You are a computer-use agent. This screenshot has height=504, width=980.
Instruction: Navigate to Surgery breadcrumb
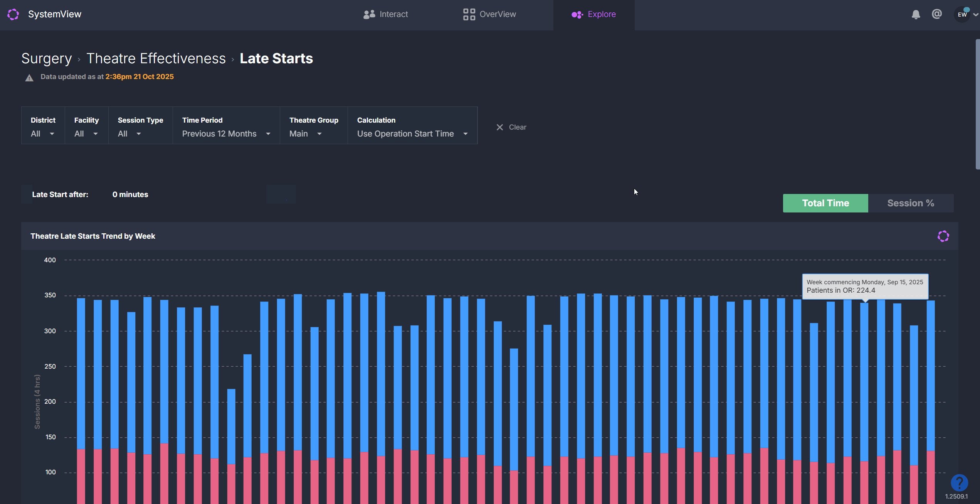[x=46, y=59]
